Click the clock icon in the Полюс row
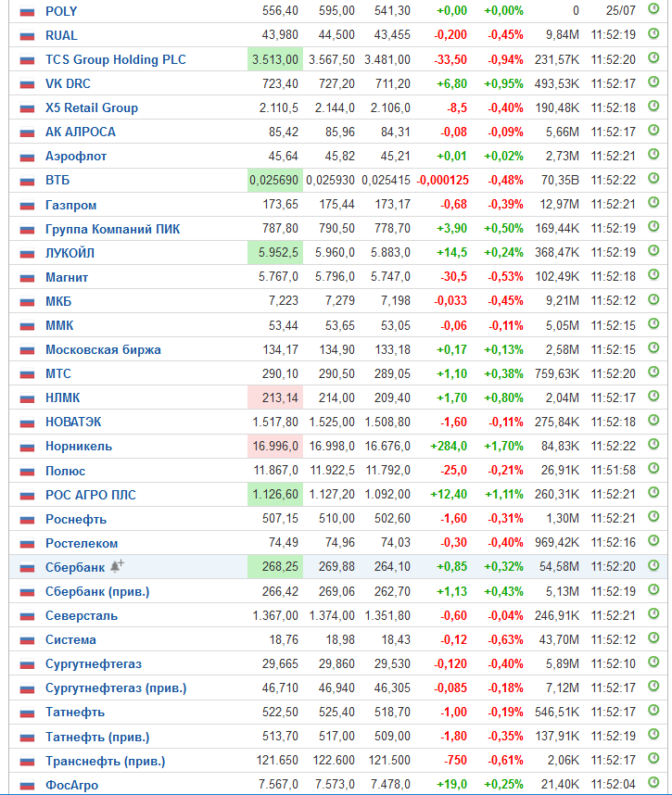 653,469
